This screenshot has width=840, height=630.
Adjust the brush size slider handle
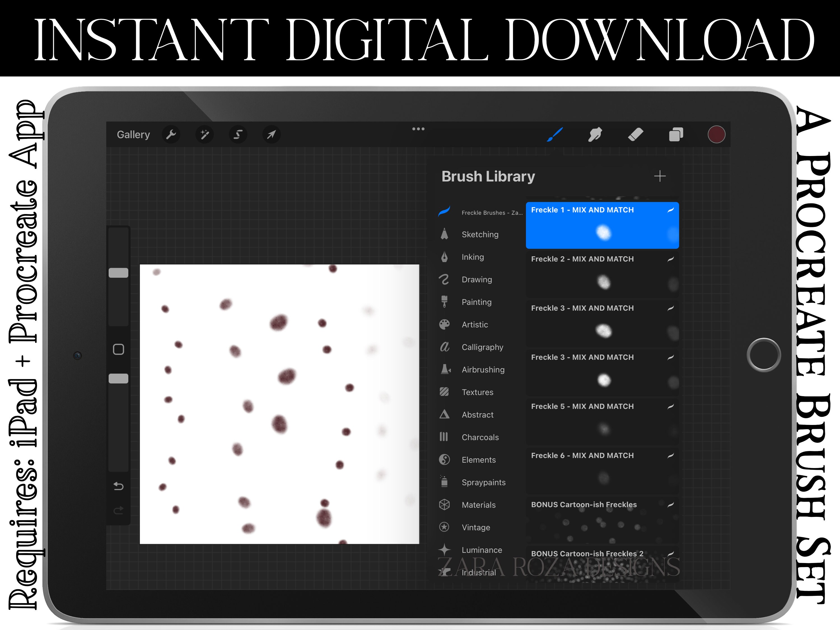[118, 273]
